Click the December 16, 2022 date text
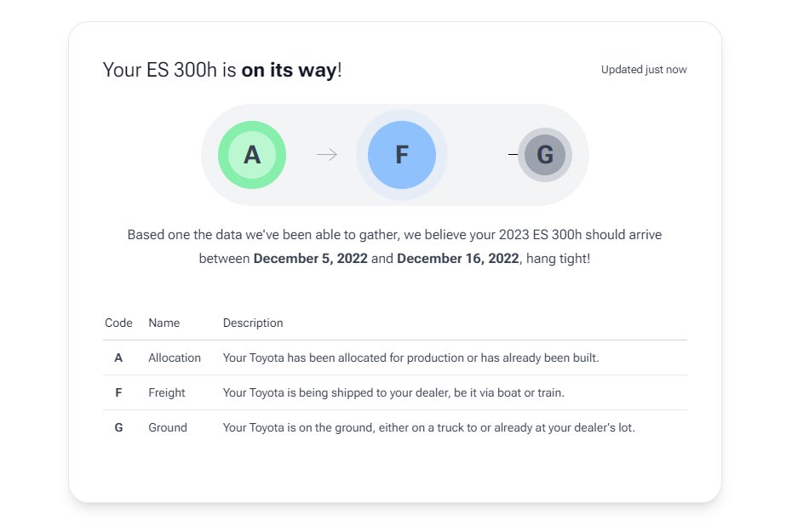 coord(457,258)
